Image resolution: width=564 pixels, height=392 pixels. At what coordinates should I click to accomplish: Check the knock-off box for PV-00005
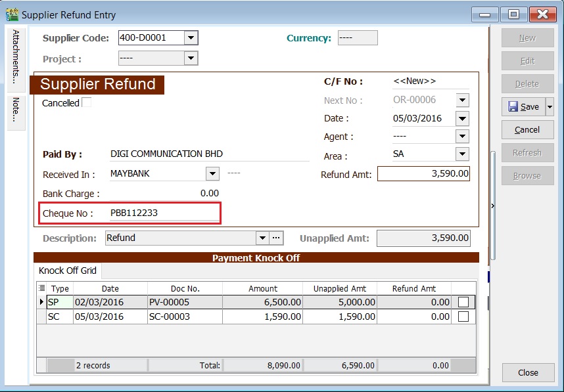pos(464,302)
